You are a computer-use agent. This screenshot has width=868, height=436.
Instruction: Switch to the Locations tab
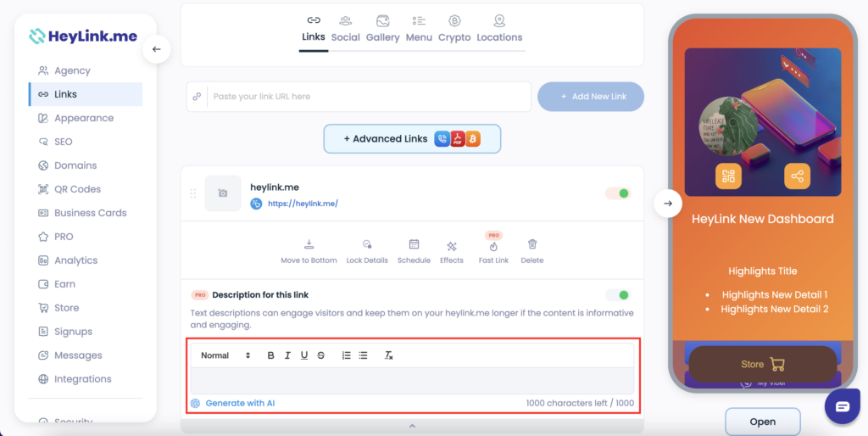[x=499, y=30]
